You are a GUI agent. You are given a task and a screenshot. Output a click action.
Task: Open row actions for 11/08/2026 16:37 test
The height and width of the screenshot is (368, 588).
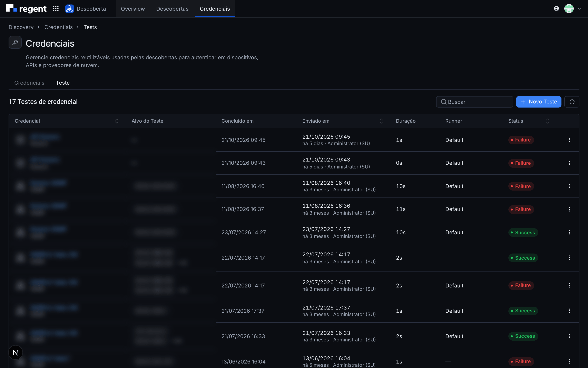[x=570, y=209]
